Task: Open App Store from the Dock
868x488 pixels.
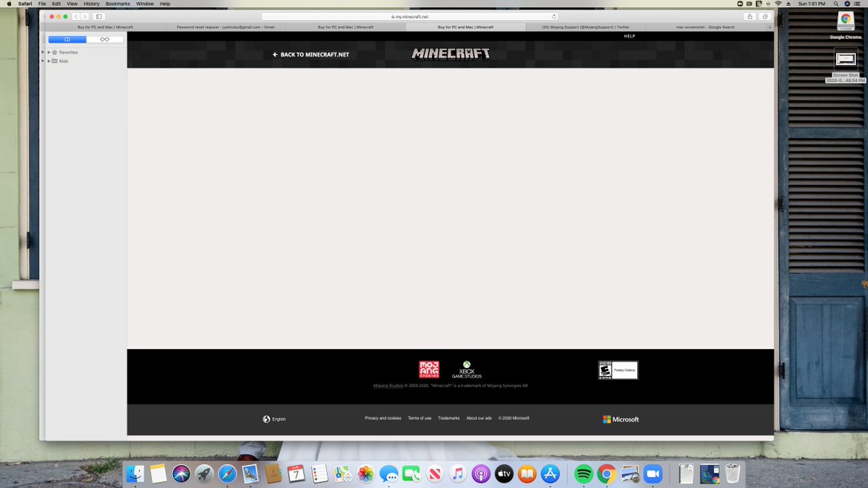Action: [550, 474]
